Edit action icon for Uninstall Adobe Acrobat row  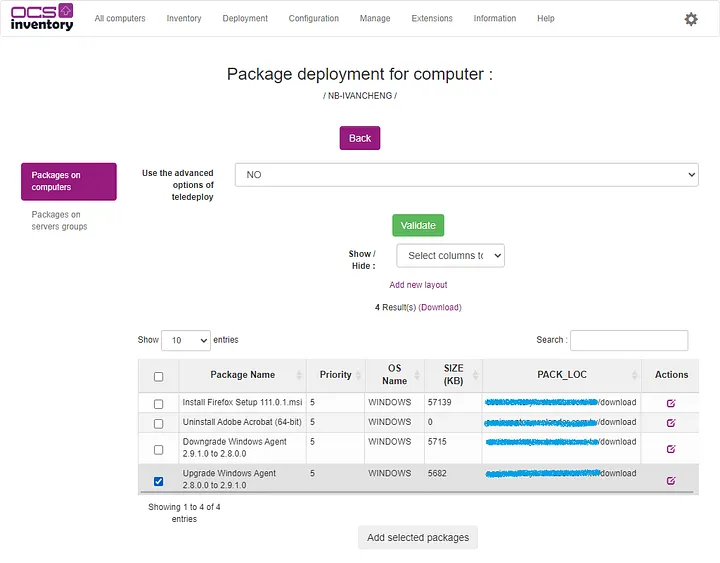(x=670, y=423)
